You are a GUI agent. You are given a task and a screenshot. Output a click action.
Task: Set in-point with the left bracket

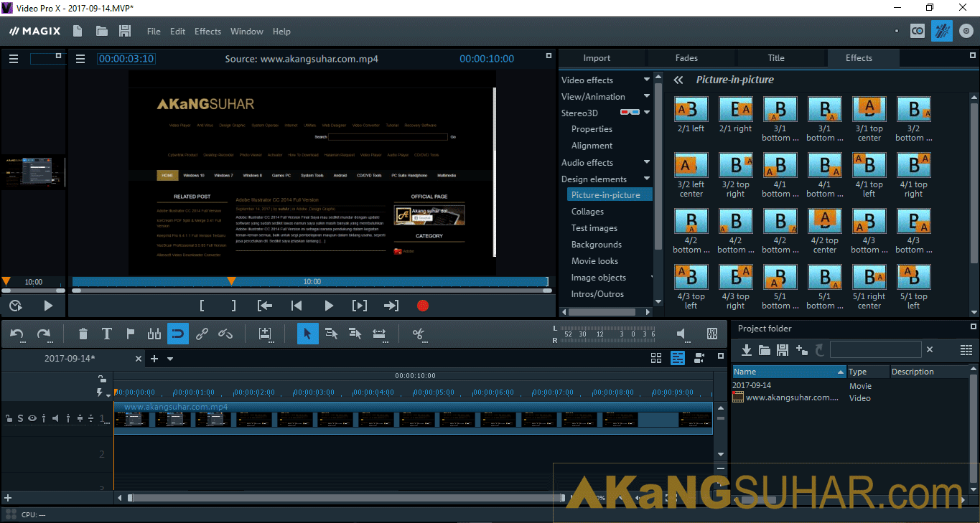(x=202, y=306)
